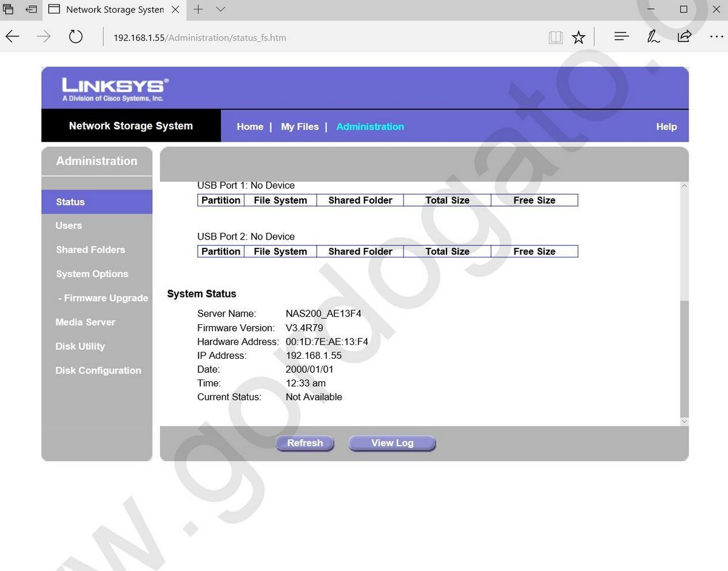Open the Edge reading view icon
Viewport: 728px width, 571px height.
[x=555, y=36]
